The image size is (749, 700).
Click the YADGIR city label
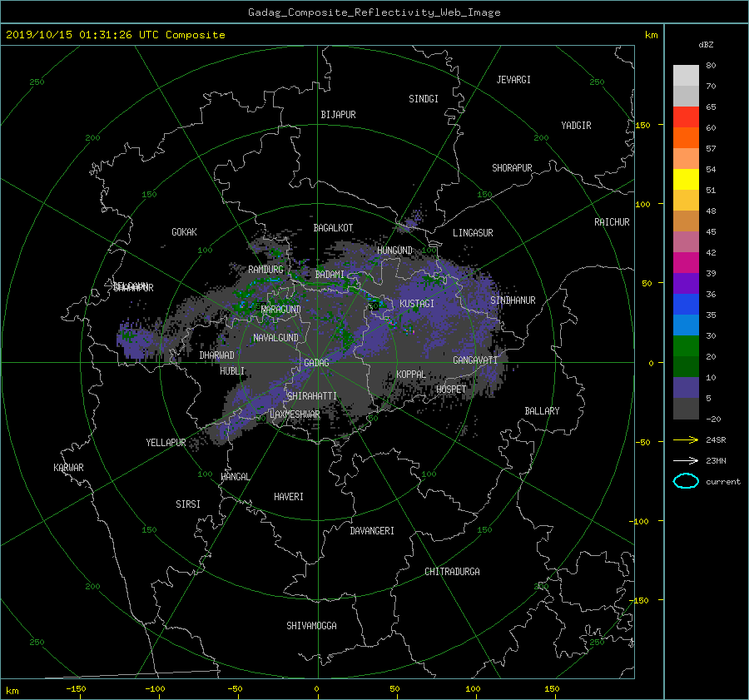576,126
